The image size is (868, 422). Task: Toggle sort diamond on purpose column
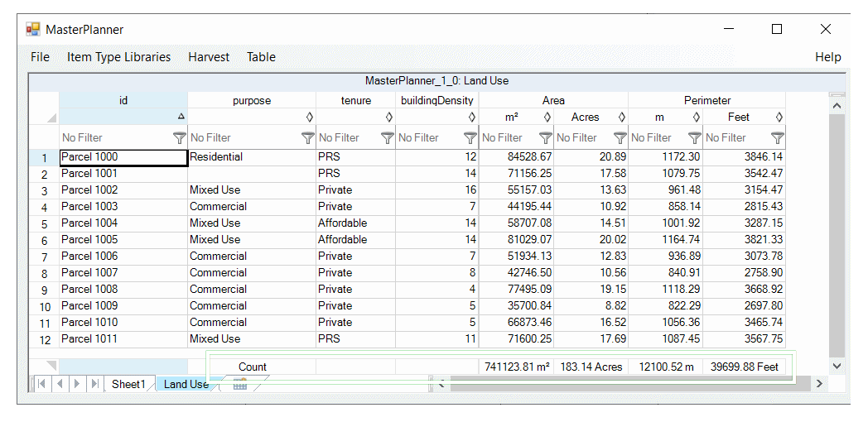(310, 117)
